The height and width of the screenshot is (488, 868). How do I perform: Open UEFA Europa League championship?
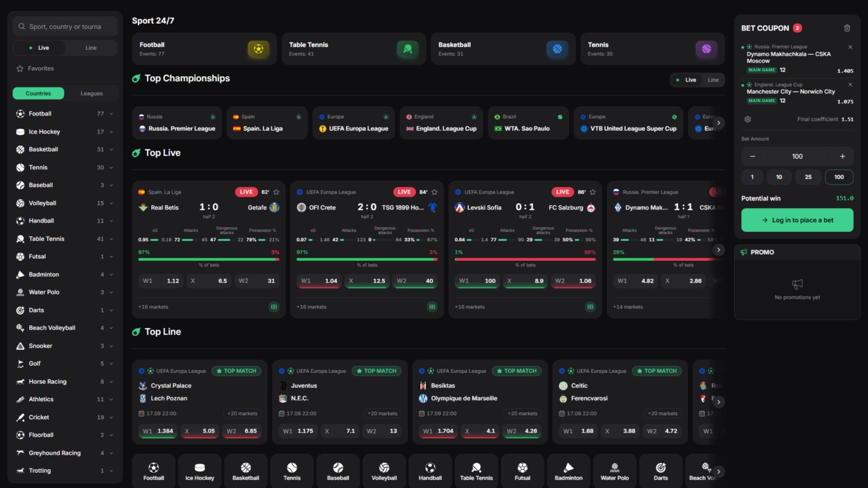(354, 123)
